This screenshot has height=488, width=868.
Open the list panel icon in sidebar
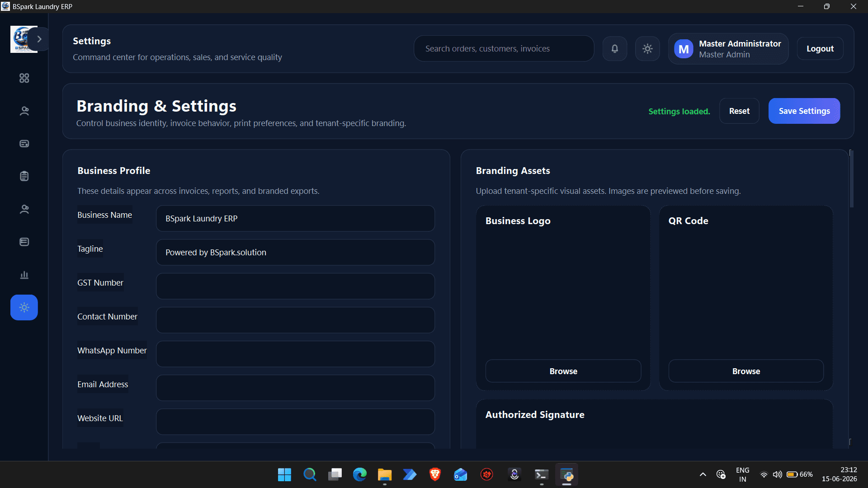tap(24, 242)
